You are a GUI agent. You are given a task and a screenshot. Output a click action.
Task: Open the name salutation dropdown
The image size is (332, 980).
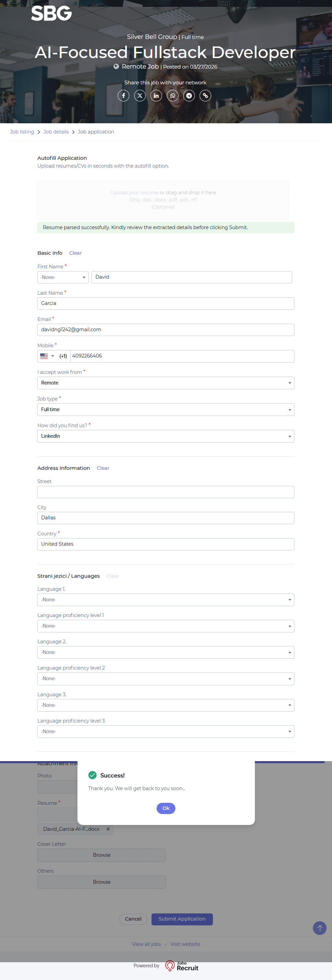tap(63, 277)
